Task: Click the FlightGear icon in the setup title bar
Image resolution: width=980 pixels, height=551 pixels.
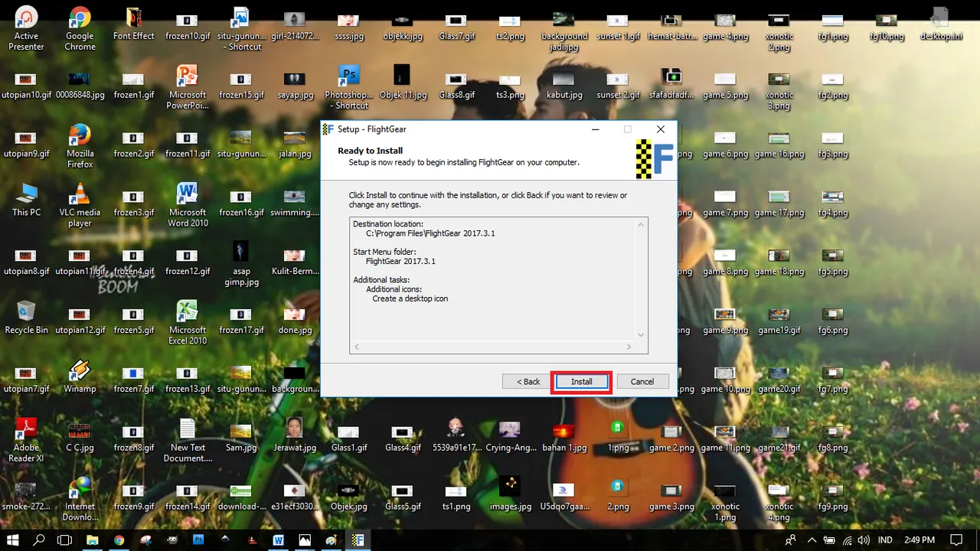Action: point(328,129)
